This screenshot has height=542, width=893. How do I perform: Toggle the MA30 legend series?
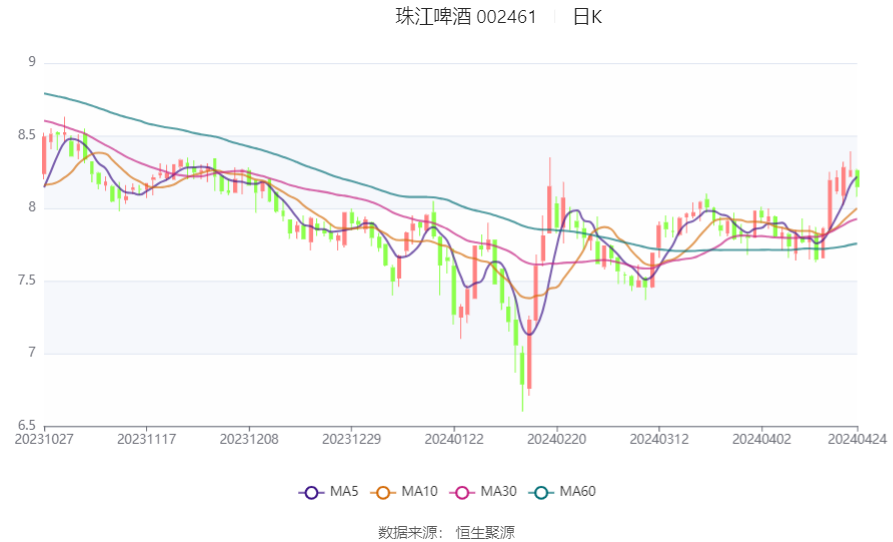[x=483, y=492]
